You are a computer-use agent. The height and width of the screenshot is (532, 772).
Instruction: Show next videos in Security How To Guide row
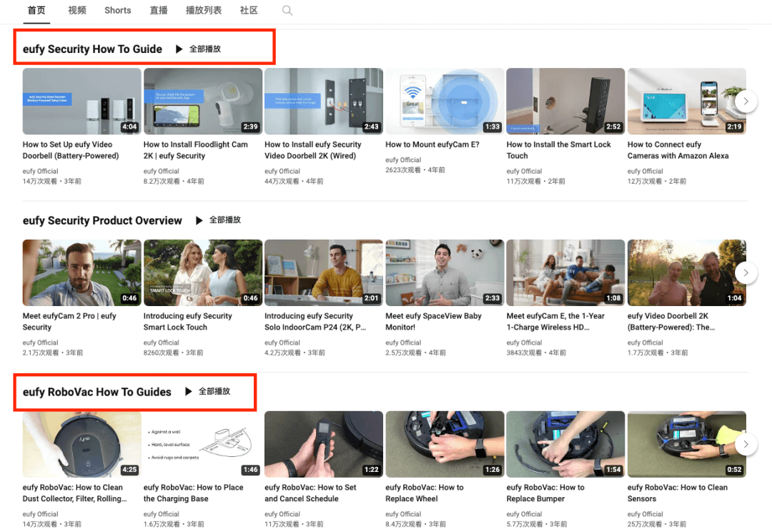pos(746,101)
